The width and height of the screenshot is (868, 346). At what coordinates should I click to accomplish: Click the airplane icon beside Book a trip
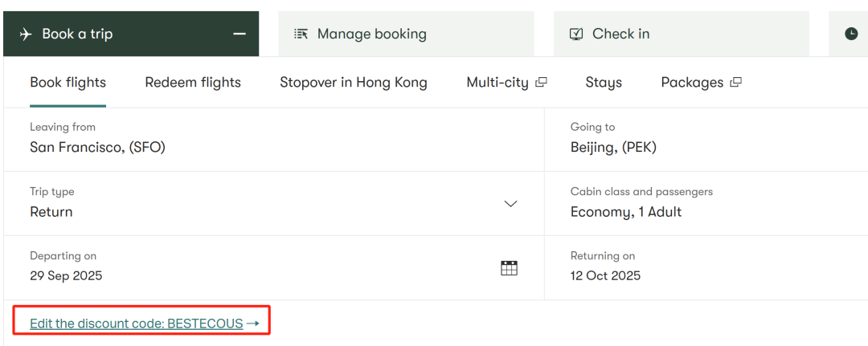tap(26, 34)
